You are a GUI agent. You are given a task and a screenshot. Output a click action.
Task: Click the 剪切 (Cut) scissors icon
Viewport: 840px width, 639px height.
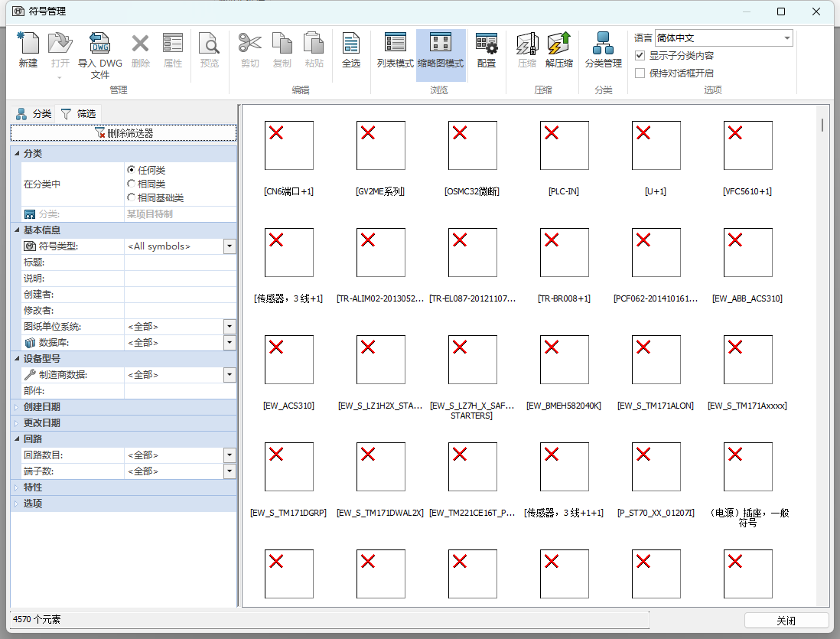coord(249,44)
